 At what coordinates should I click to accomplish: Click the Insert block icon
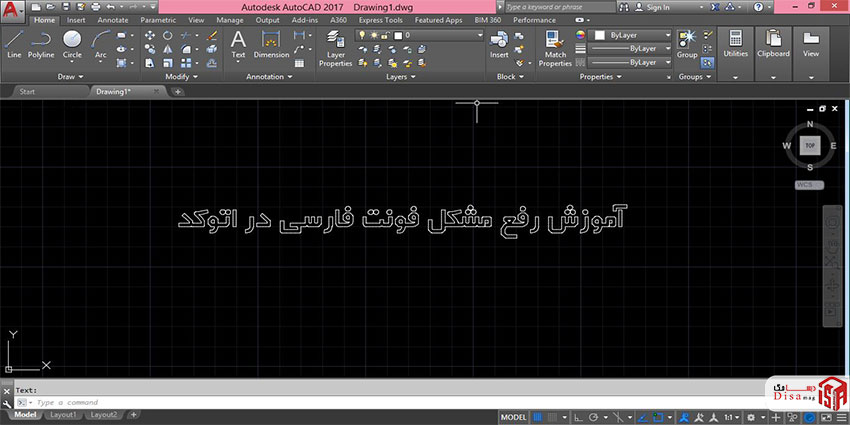[x=499, y=42]
